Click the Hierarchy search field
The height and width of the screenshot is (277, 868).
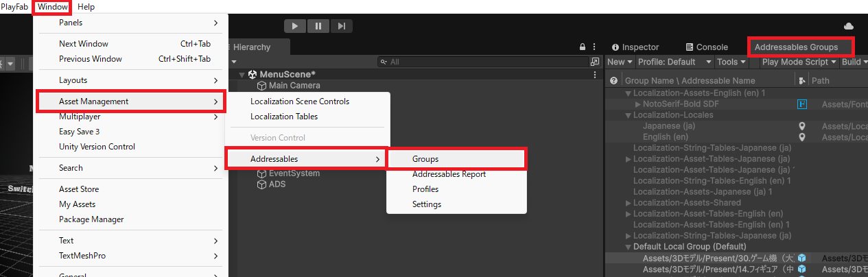click(x=480, y=62)
